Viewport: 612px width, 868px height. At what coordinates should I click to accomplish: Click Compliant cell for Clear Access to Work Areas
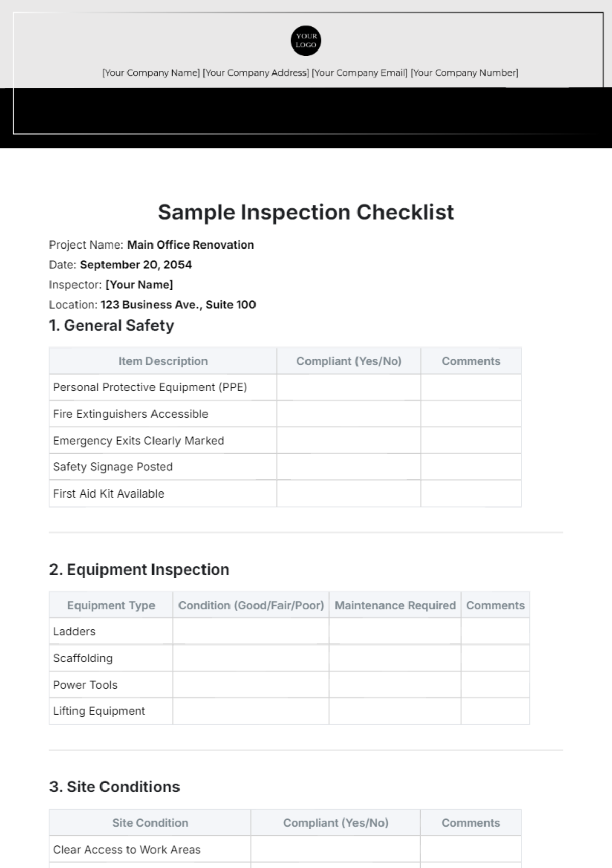coord(336,849)
